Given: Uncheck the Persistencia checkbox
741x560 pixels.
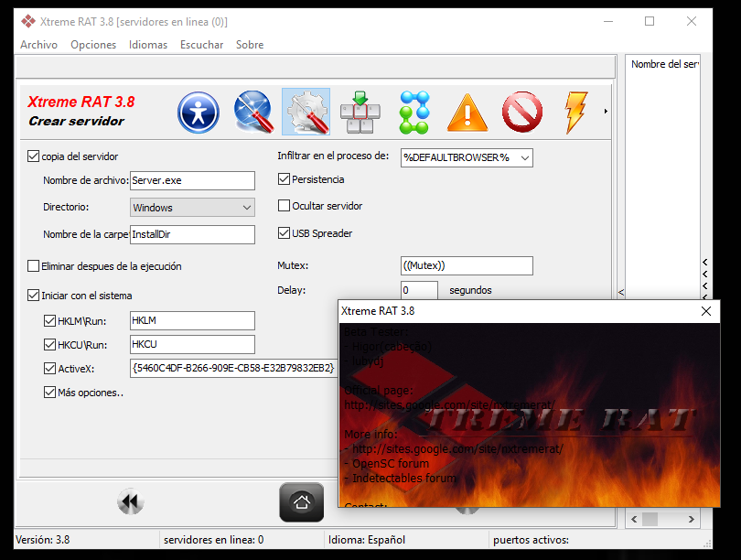Looking at the screenshot, I should point(284,179).
